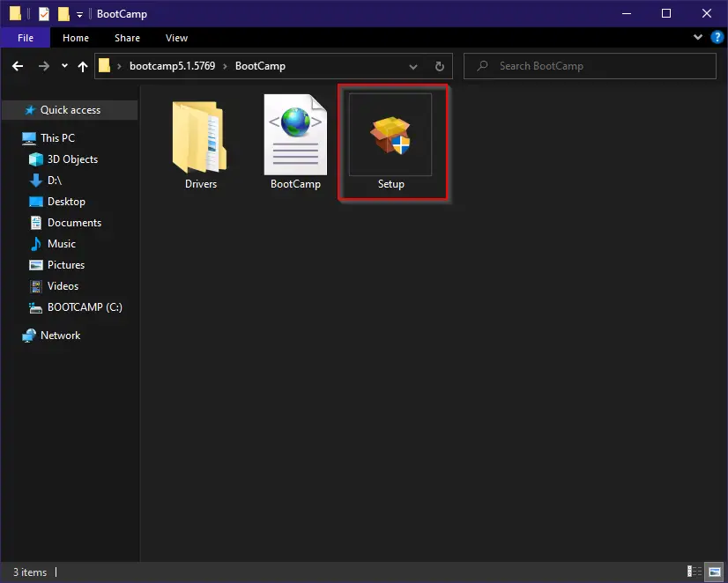
Task: Go forward with the right arrow
Action: click(44, 66)
